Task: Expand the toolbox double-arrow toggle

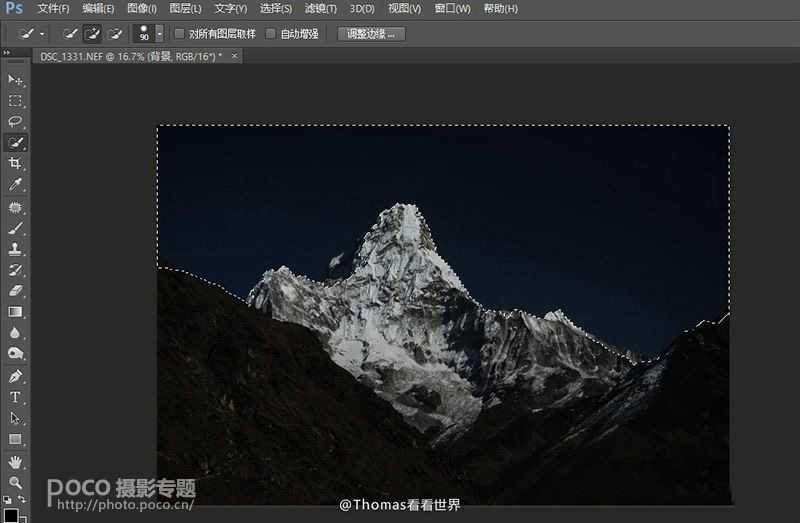Action: pyautogui.click(x=6, y=52)
